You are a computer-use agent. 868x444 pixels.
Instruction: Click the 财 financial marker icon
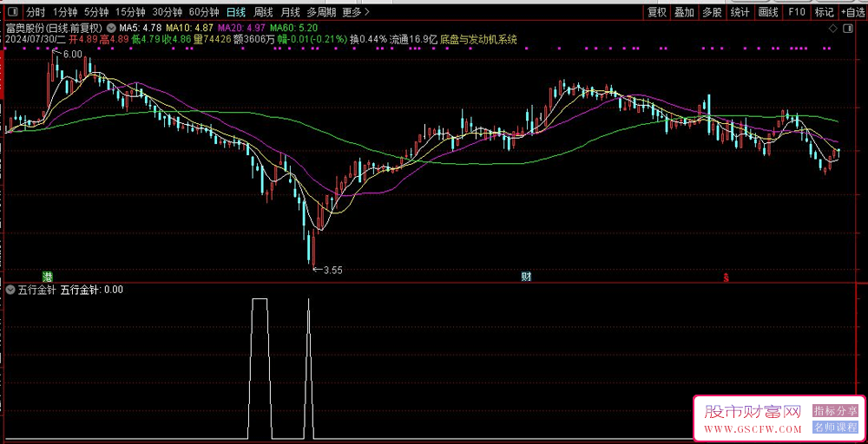point(527,277)
